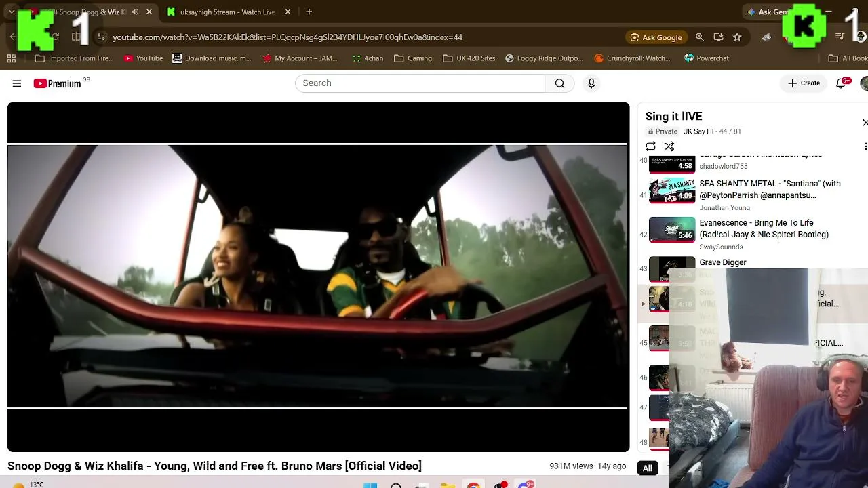
Task: Start voice search with the microphone
Action: [x=591, y=83]
